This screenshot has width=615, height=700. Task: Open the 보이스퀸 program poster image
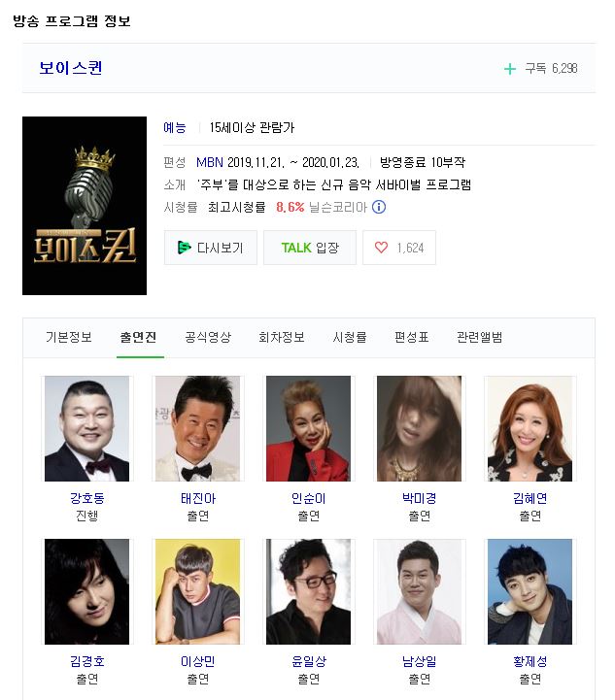tap(85, 206)
